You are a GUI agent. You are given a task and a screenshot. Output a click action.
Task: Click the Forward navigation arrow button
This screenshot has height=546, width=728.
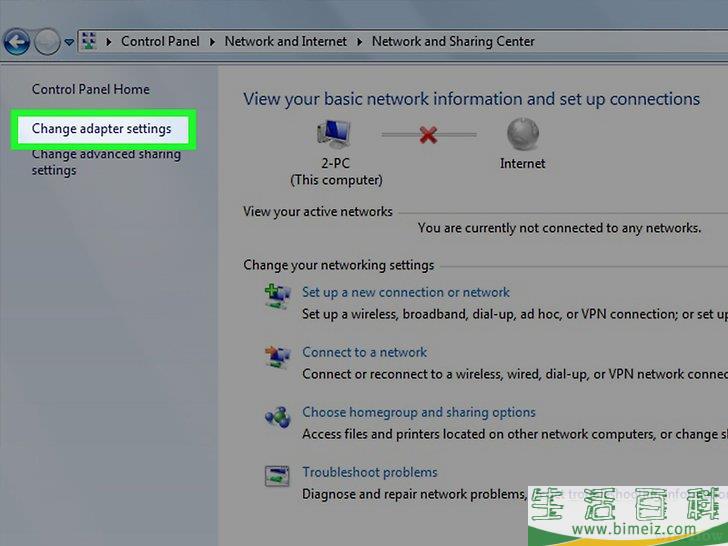pyautogui.click(x=46, y=42)
